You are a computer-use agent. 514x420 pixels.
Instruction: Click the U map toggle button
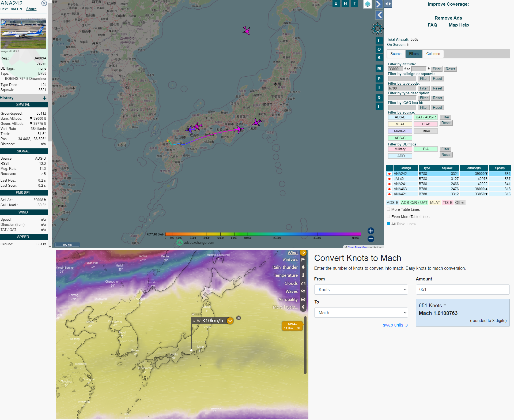click(336, 3)
